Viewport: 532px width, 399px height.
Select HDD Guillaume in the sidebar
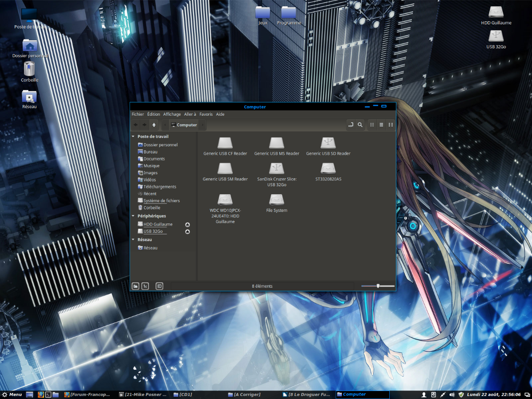click(155, 224)
